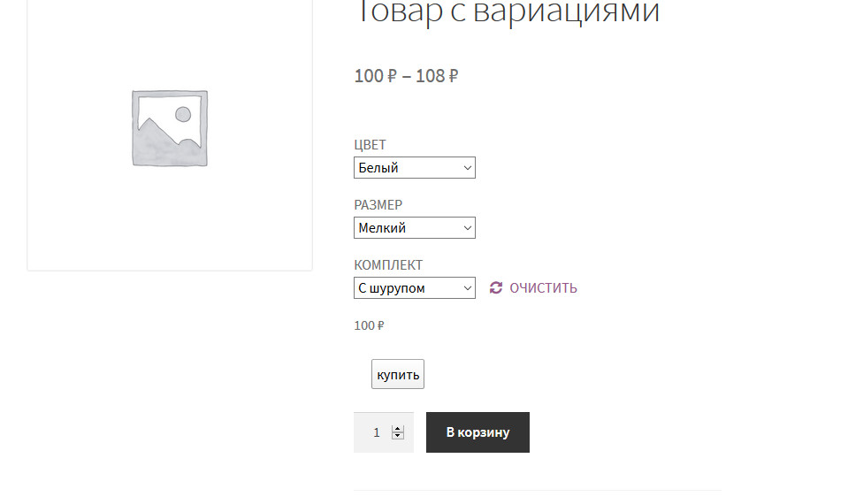Click the chevron arrow on Мелкий select
Viewport: 848px width, 504px height.
(467, 227)
